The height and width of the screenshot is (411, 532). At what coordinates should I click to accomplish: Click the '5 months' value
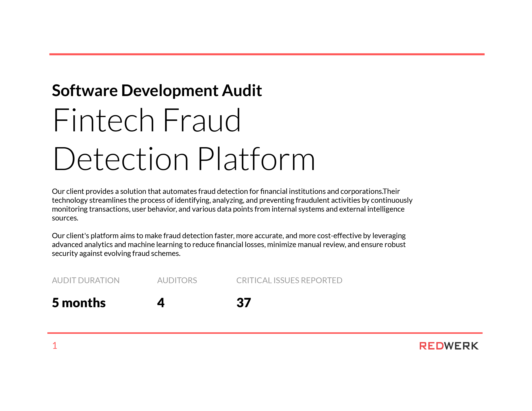[x=79, y=303]
